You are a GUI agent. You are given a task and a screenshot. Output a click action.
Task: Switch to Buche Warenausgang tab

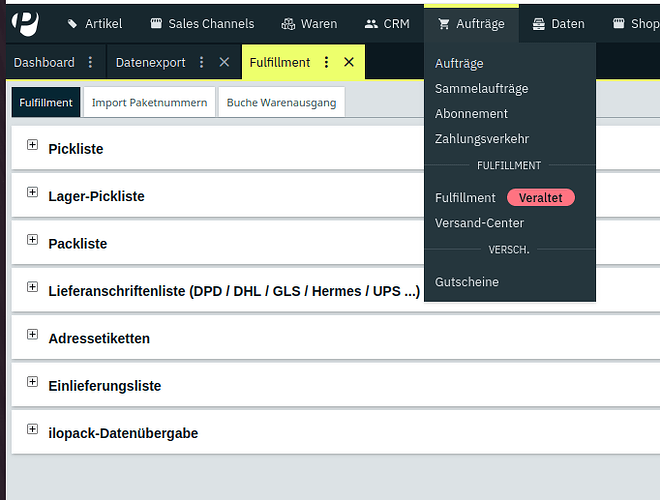click(x=282, y=102)
